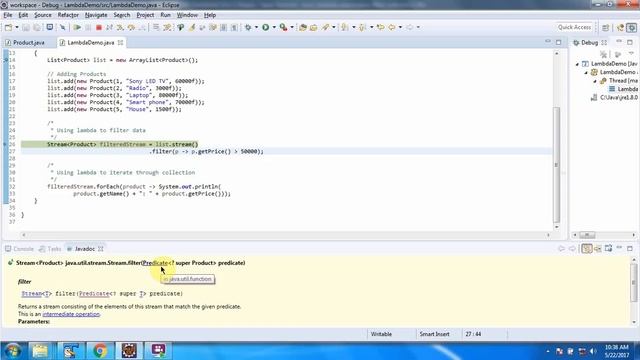Click the Suspend debug icon
The image size is (640, 360).
click(88, 27)
